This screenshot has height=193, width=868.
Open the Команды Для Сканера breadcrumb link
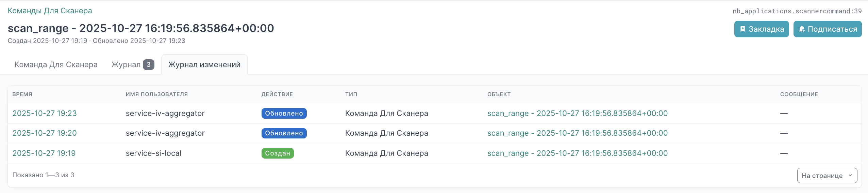(50, 11)
